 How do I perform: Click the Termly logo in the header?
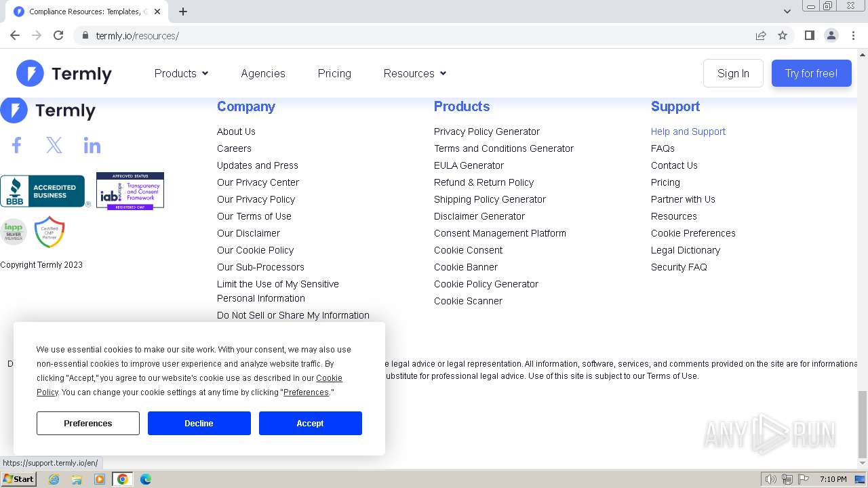[64, 73]
